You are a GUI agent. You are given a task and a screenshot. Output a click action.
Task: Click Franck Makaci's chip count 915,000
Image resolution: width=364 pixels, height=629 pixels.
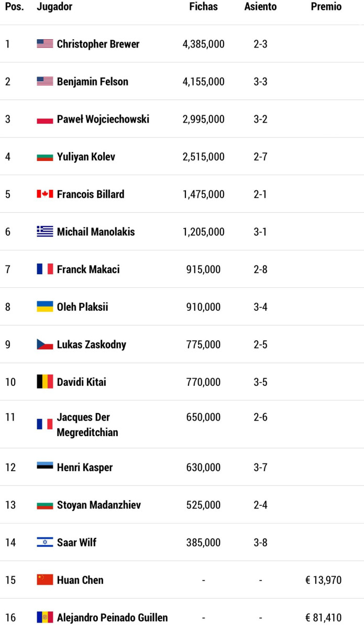[203, 269]
